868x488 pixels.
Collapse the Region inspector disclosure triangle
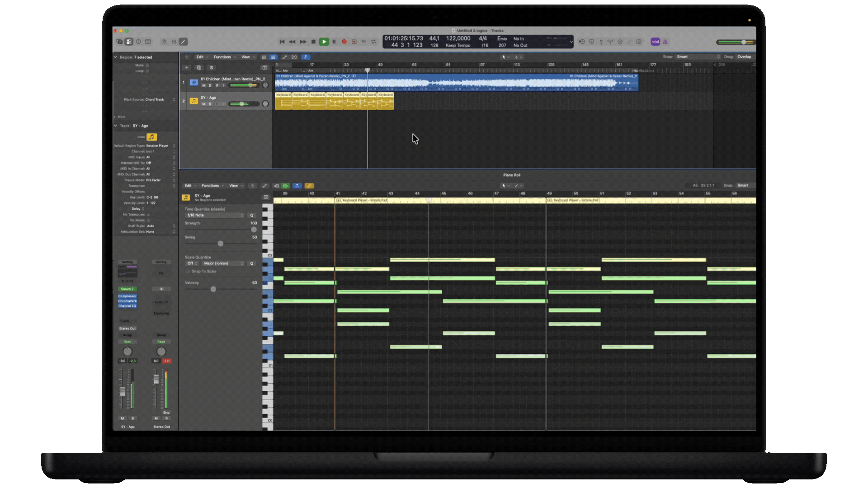coord(116,57)
